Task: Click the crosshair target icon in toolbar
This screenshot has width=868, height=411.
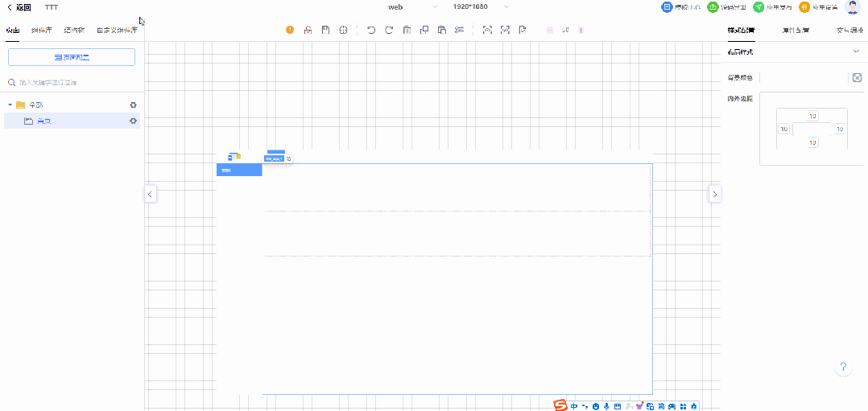Action: coord(343,30)
